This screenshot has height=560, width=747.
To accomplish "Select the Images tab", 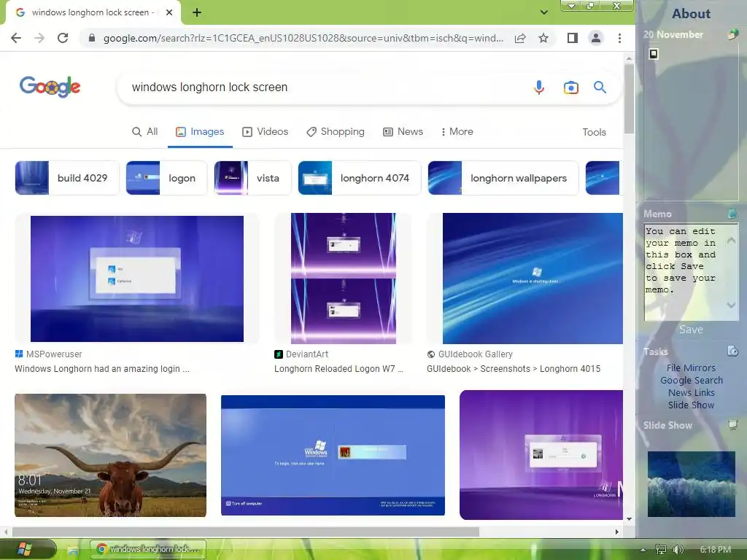I will (x=200, y=132).
